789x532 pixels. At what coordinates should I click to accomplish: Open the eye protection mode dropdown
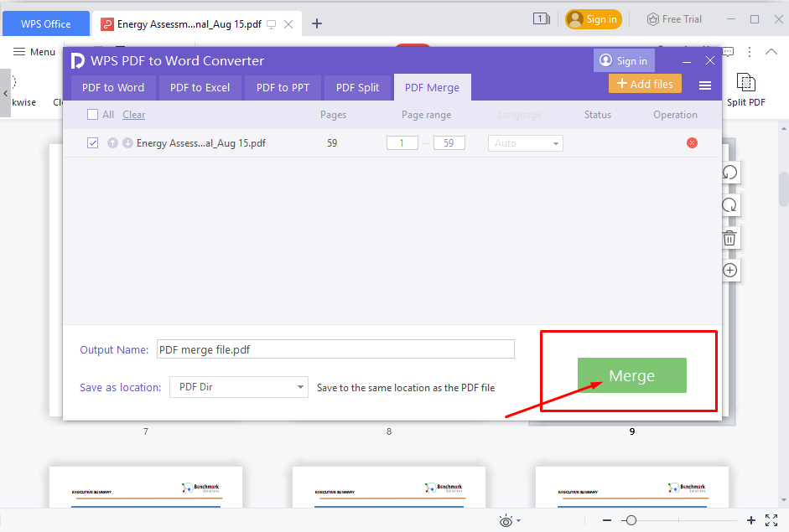[x=510, y=521]
